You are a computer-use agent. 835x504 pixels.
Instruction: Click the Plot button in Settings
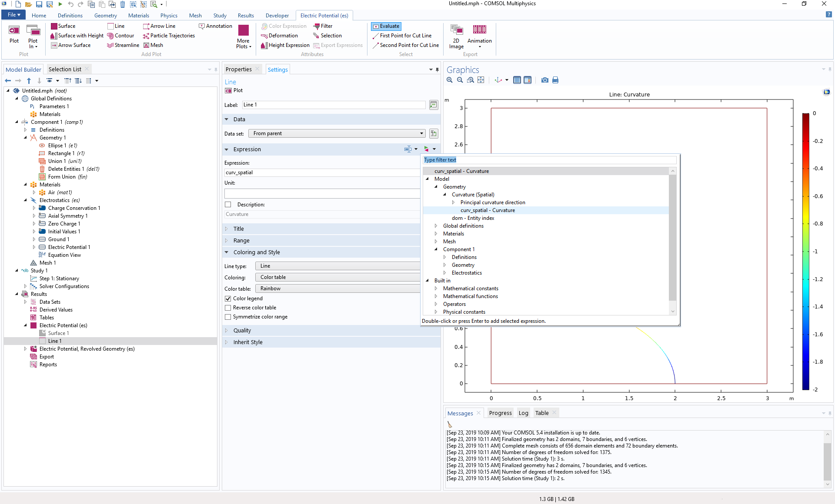[234, 90]
